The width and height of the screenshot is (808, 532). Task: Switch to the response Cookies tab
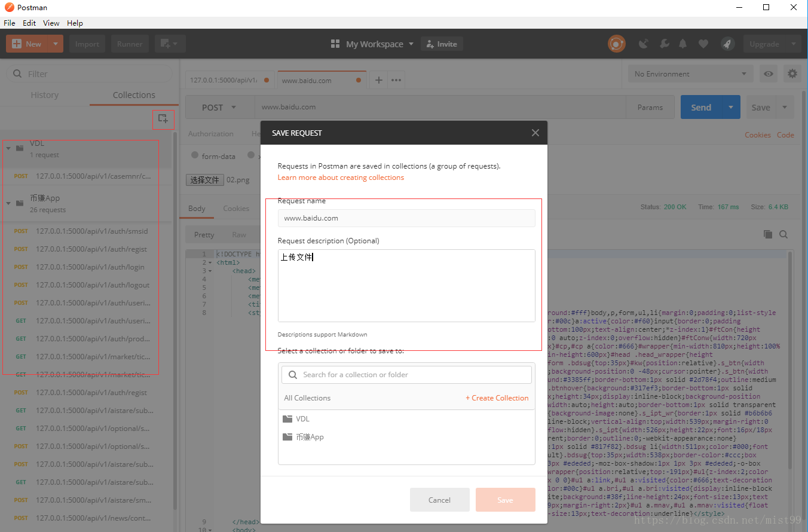[x=236, y=209]
